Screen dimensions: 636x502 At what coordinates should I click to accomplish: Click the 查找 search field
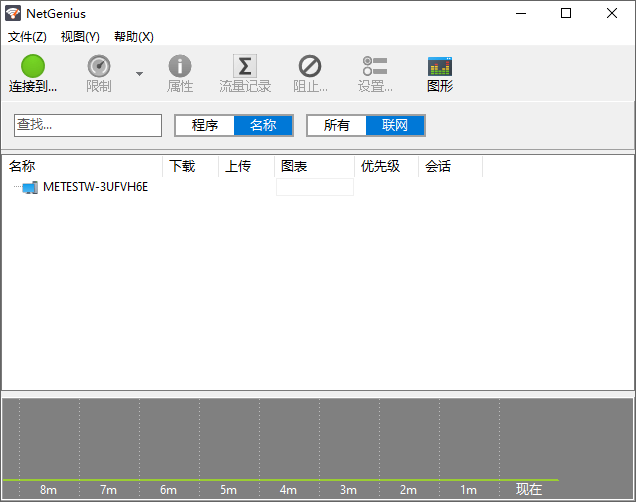tap(88, 125)
